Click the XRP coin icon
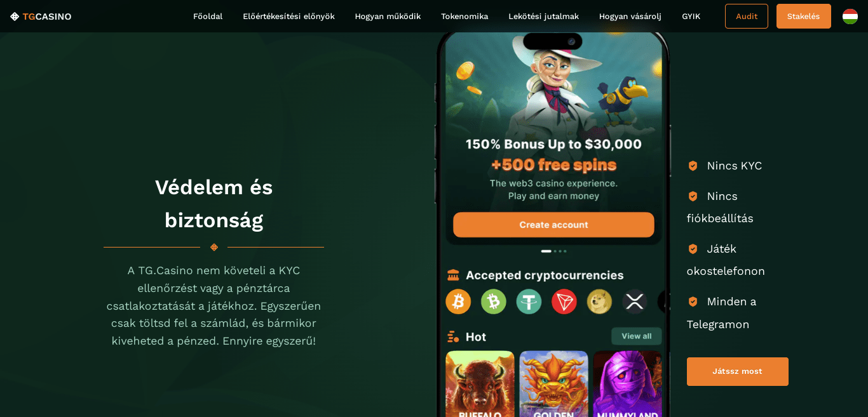This screenshot has width=868, height=417. pyautogui.click(x=635, y=301)
